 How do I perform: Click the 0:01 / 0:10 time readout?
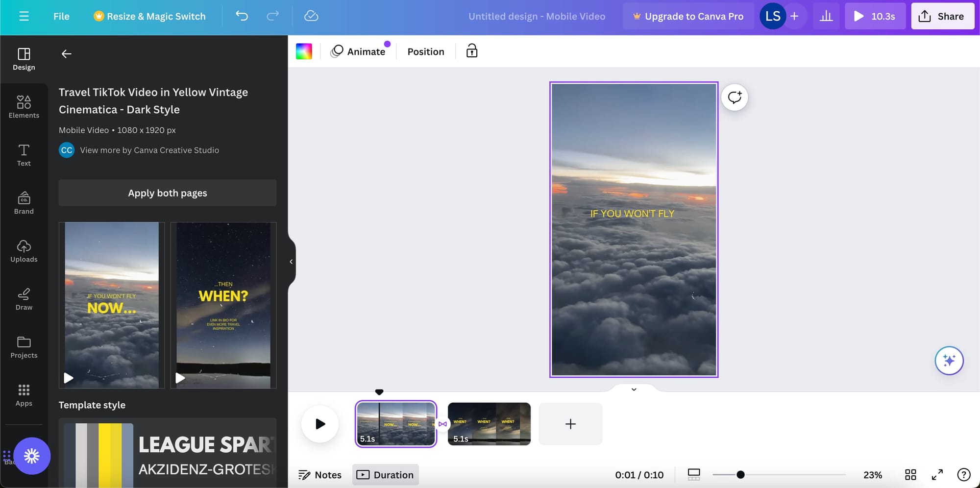639,475
